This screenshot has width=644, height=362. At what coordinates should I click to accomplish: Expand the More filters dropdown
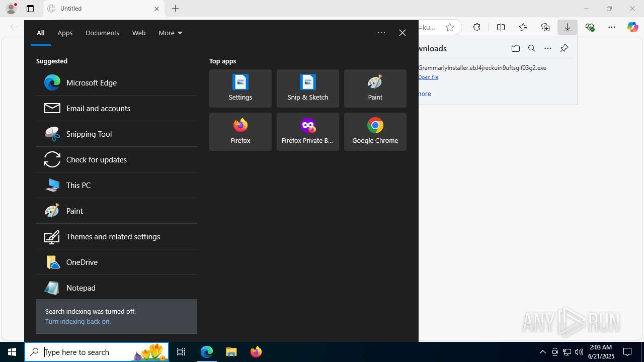coord(171,33)
